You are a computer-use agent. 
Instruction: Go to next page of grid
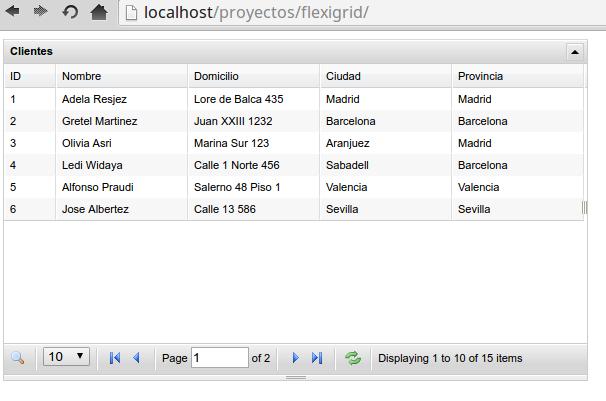295,358
